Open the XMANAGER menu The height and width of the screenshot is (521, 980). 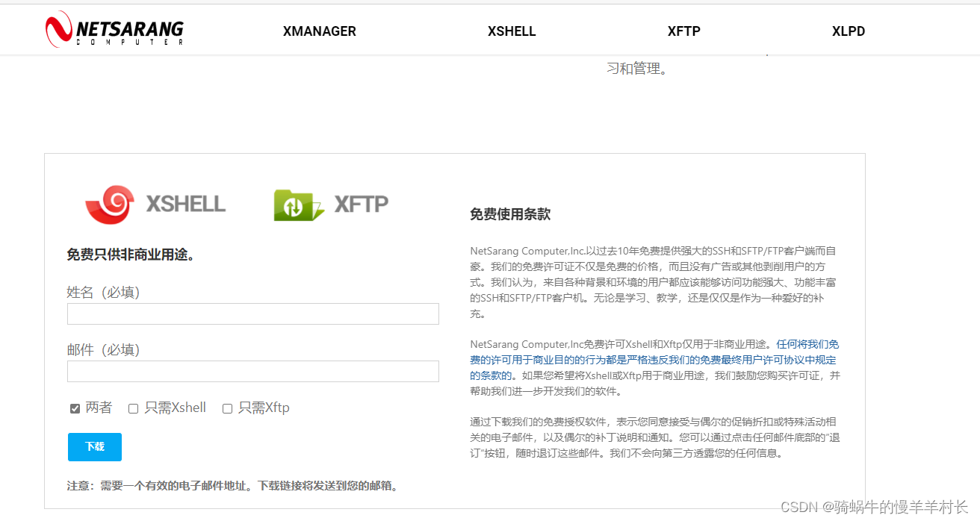pos(320,31)
